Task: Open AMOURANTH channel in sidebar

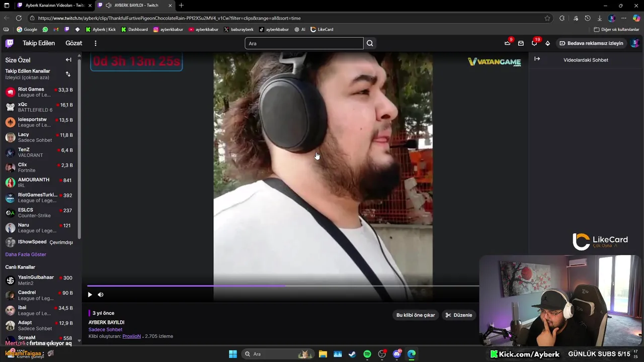Action: point(39,183)
